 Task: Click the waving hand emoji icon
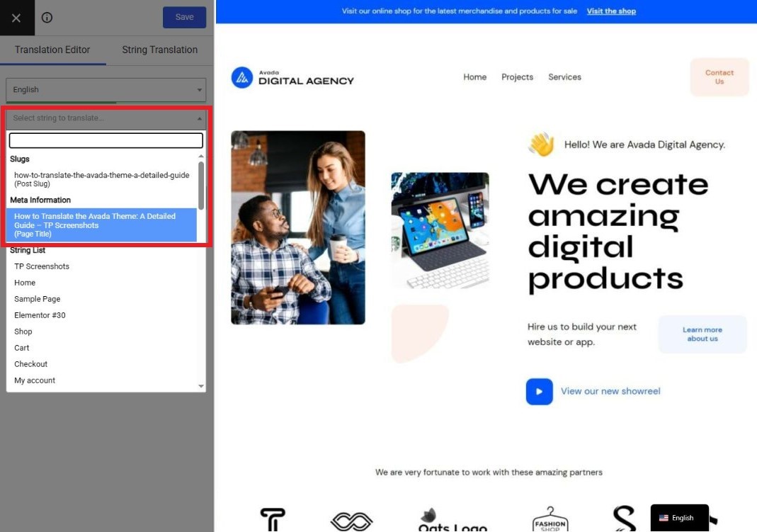pos(541,145)
